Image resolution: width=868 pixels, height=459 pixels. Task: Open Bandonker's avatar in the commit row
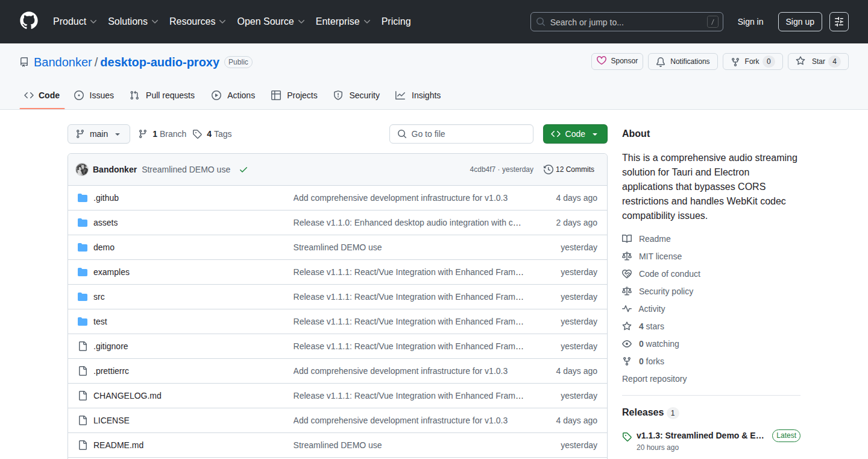click(x=82, y=169)
